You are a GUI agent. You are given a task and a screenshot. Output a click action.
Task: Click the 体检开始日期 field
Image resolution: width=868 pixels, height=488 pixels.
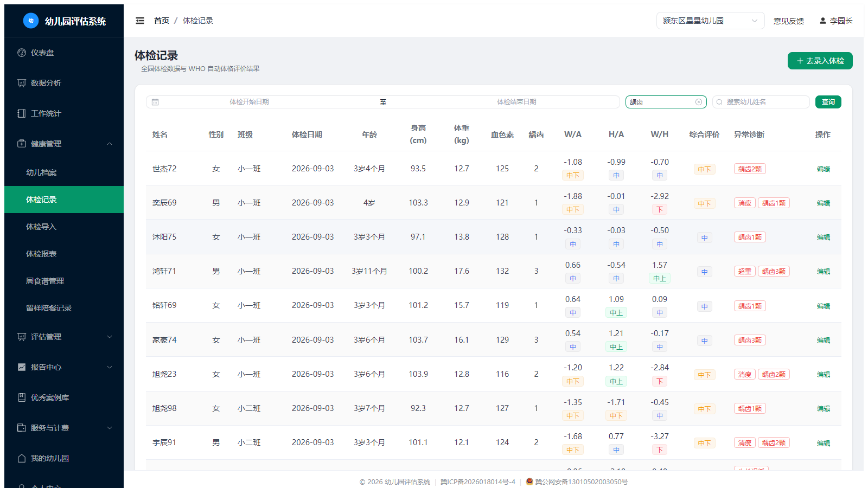pos(249,102)
